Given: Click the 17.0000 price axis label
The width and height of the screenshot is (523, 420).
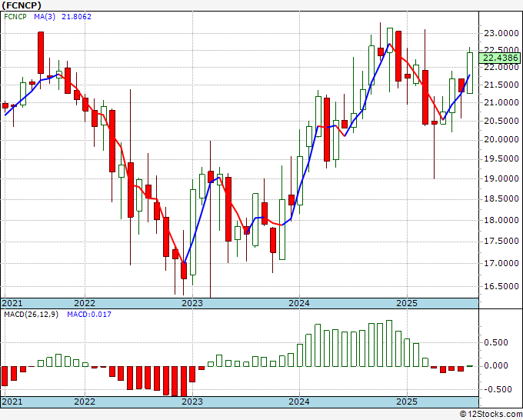Looking at the screenshot, I should point(501,264).
